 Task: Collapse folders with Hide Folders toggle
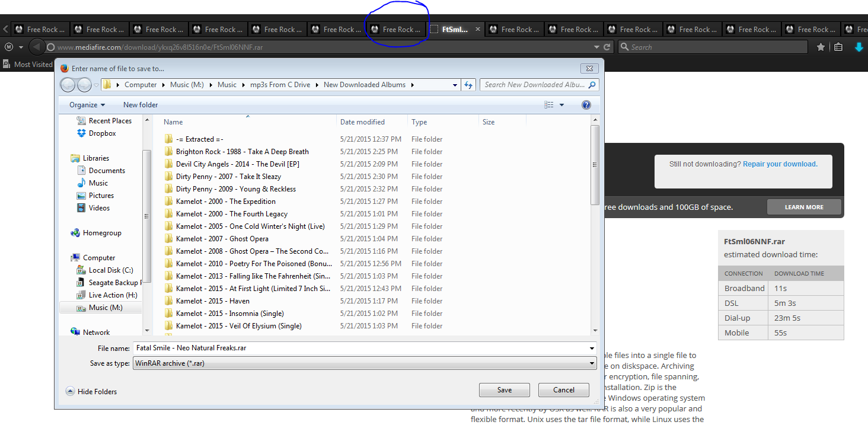click(x=91, y=391)
